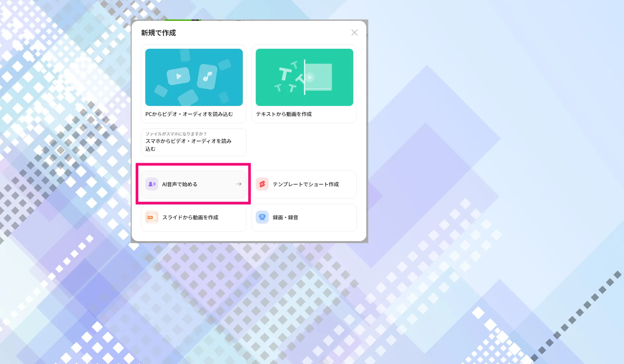624x364 pixels.
Task: Click the music note icon in the blue thumbnail
Action: pos(207,77)
